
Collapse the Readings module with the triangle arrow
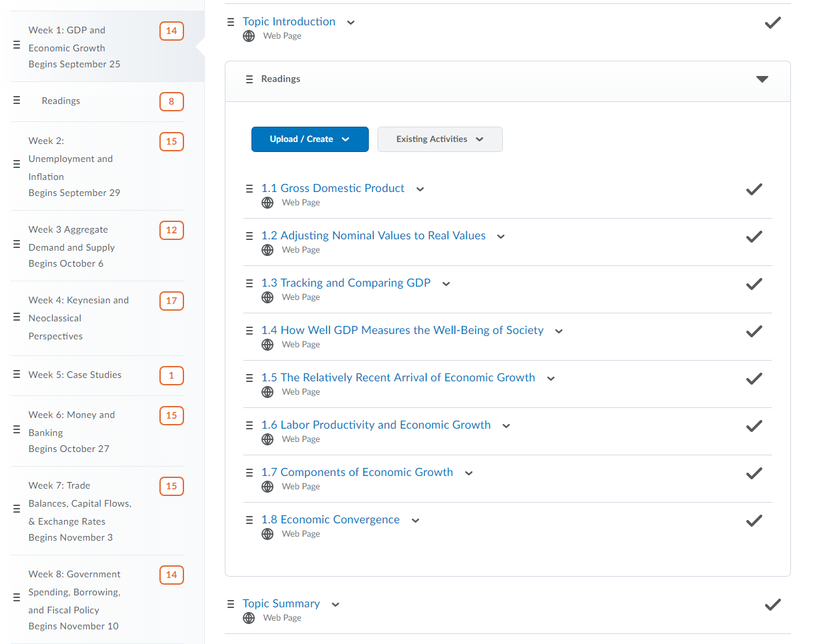[762, 79]
